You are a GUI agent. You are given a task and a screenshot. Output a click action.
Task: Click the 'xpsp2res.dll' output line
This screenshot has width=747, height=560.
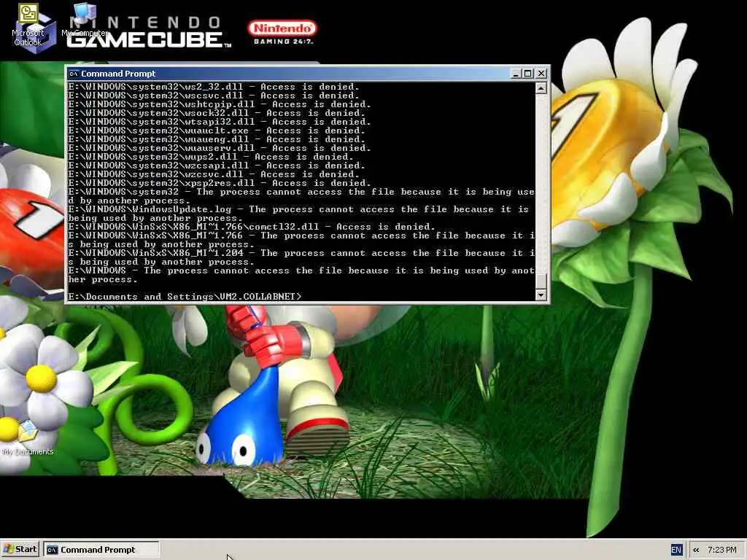[x=219, y=183]
